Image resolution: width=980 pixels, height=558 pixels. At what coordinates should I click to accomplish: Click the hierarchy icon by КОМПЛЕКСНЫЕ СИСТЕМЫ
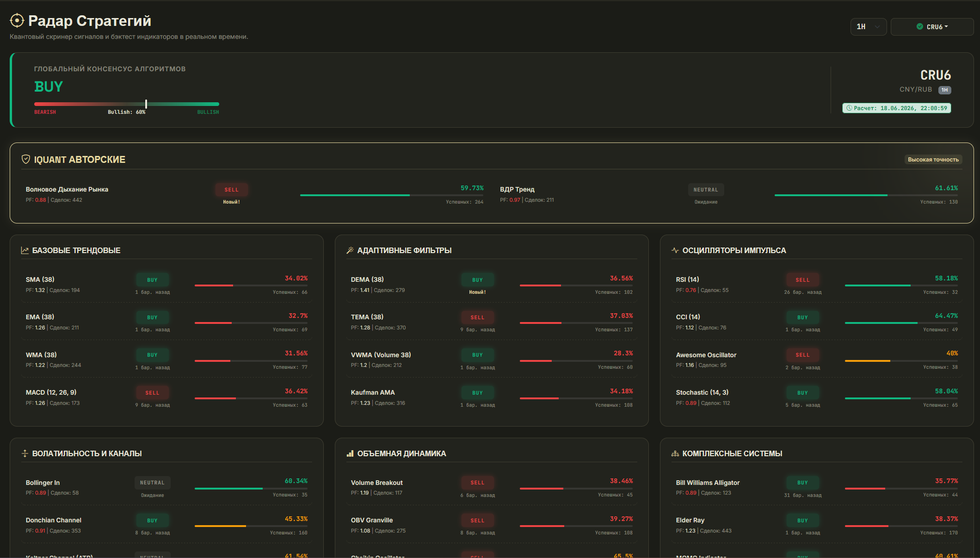click(x=675, y=453)
